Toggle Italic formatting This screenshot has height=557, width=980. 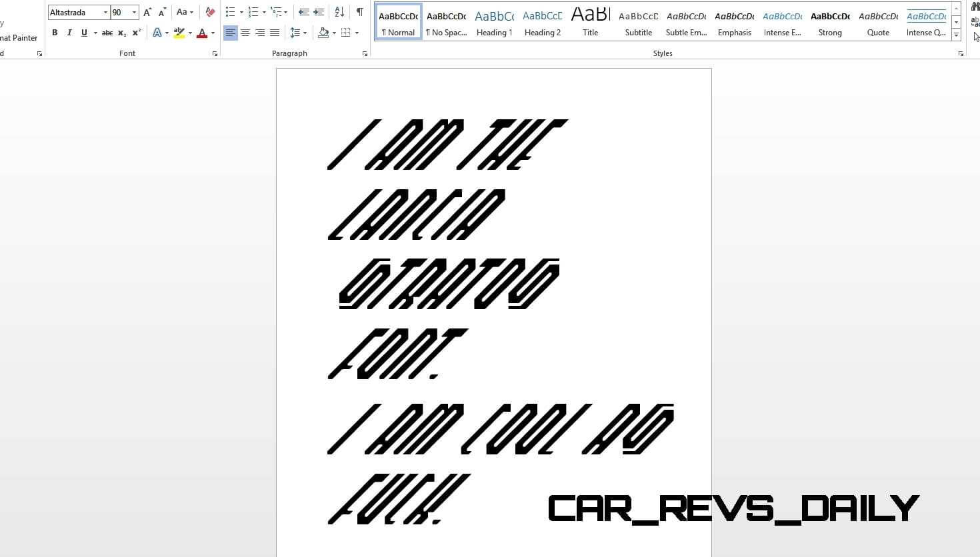(x=69, y=33)
